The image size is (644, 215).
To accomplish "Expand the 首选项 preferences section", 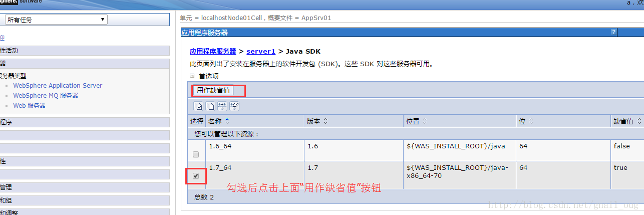I will 192,76.
